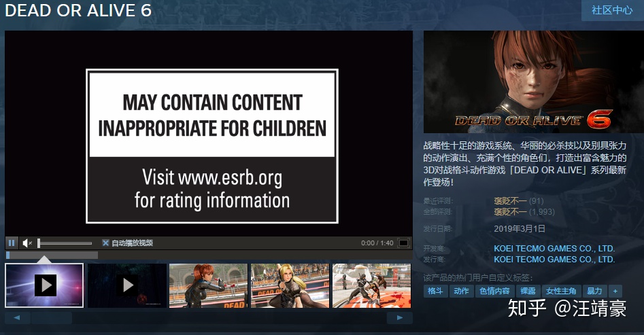Enter fullscreen video mode

pyautogui.click(x=404, y=243)
